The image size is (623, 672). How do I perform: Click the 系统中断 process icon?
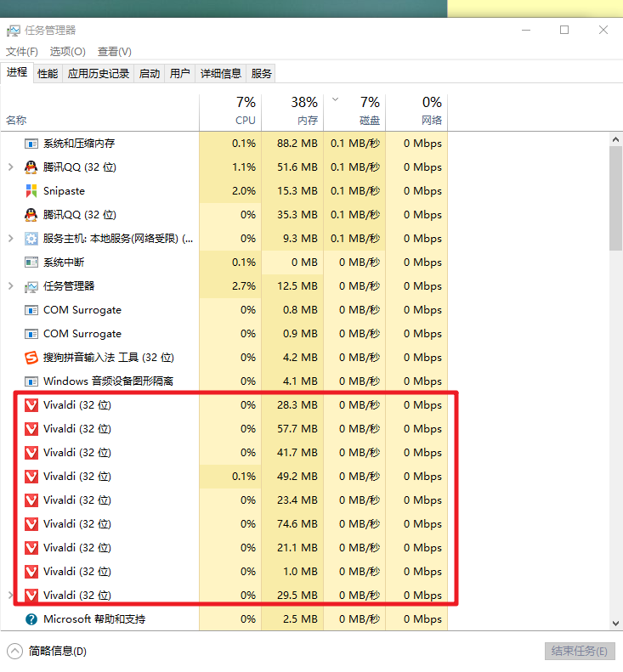coord(31,263)
